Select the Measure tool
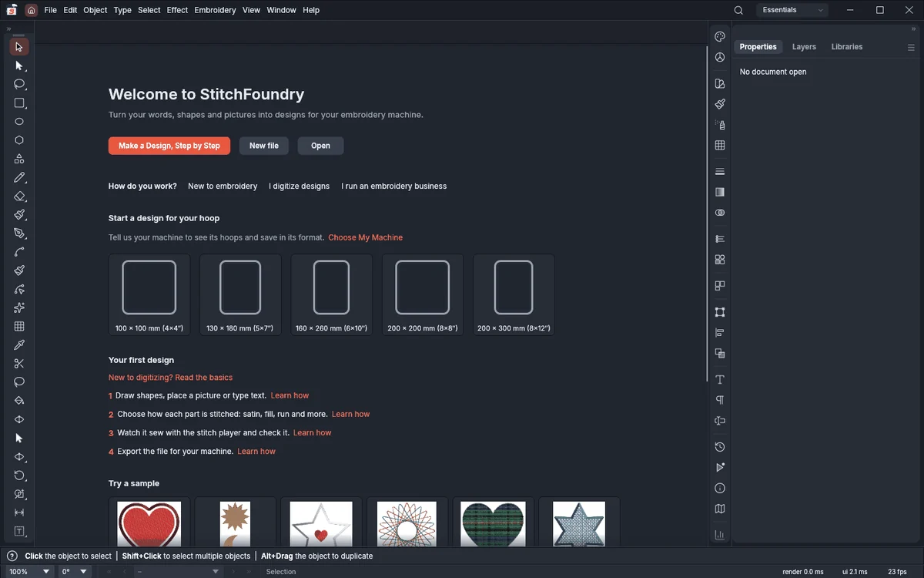 (19, 512)
